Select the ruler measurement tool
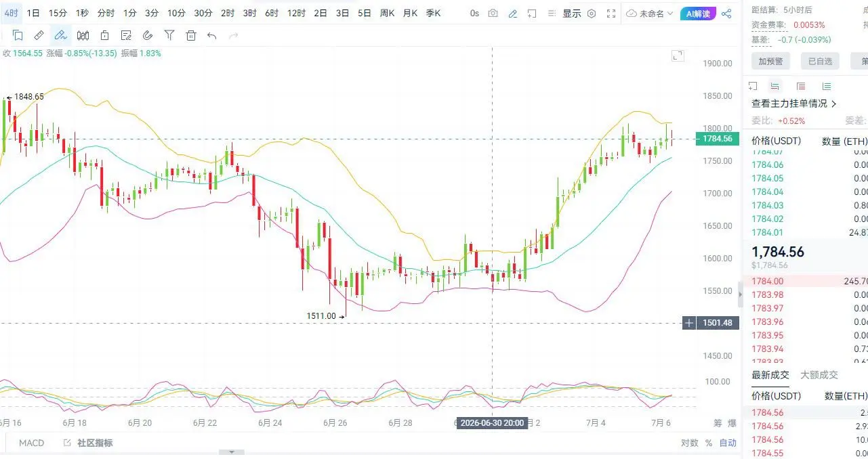868x459 pixels. 39,35
